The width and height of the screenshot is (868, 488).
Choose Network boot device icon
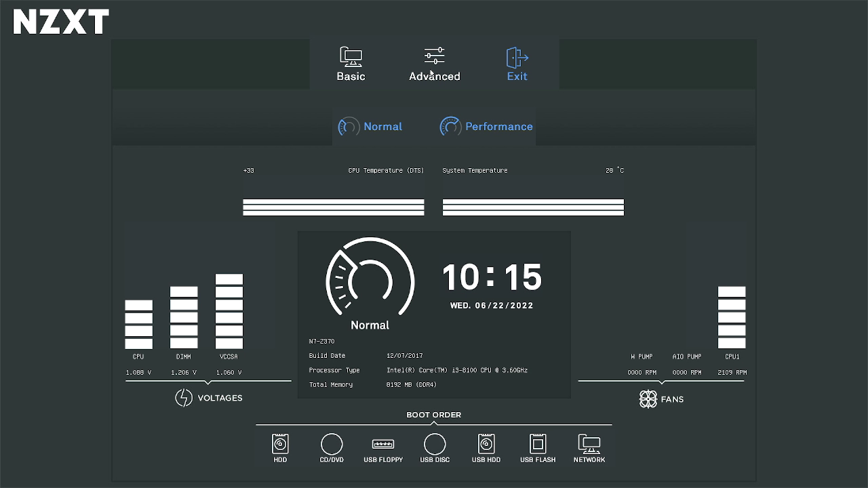589,445
